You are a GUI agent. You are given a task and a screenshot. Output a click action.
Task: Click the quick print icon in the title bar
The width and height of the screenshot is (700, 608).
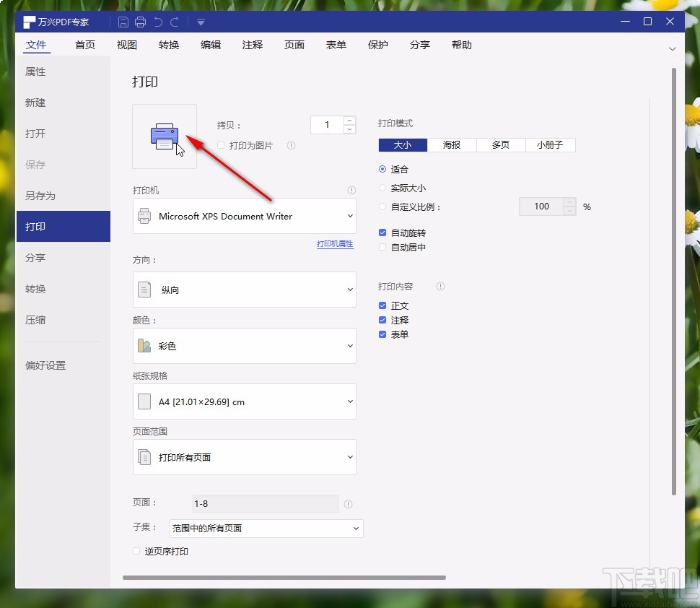[140, 22]
